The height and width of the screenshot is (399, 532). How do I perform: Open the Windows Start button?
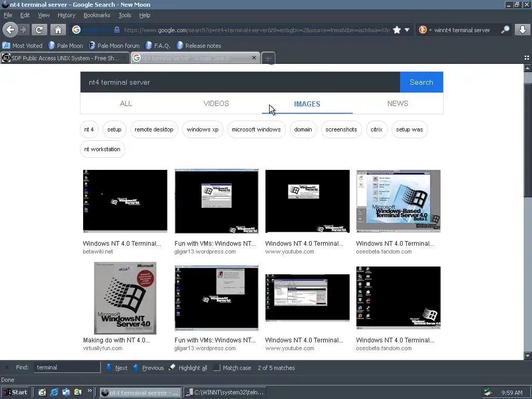click(15, 392)
